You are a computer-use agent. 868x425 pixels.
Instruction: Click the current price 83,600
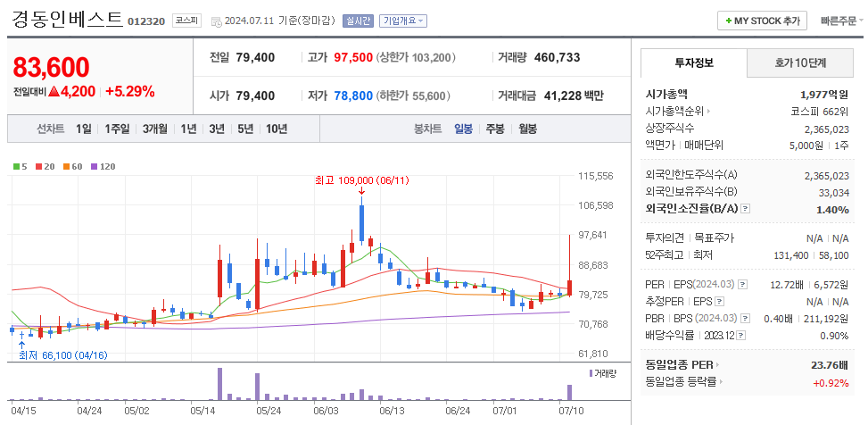51,68
